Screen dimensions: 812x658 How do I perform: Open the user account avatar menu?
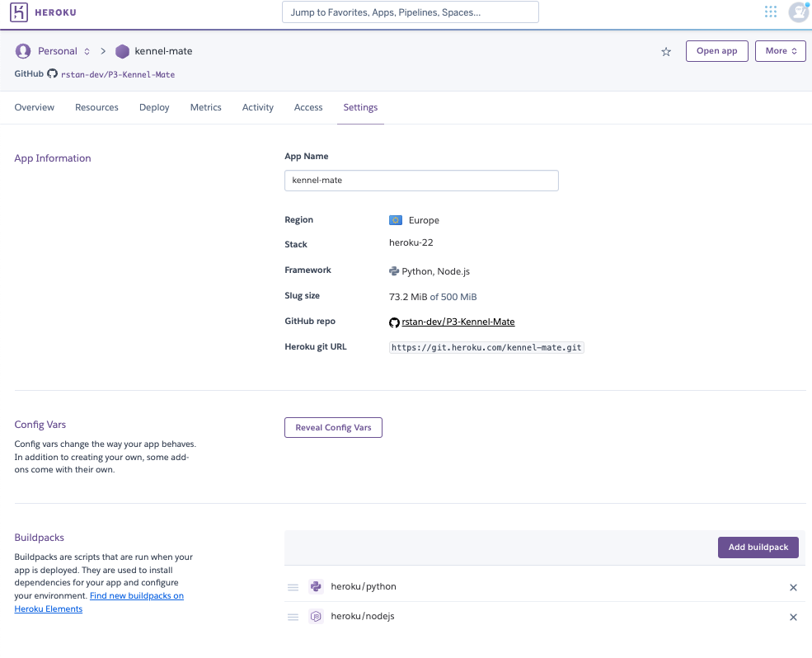pyautogui.click(x=798, y=12)
